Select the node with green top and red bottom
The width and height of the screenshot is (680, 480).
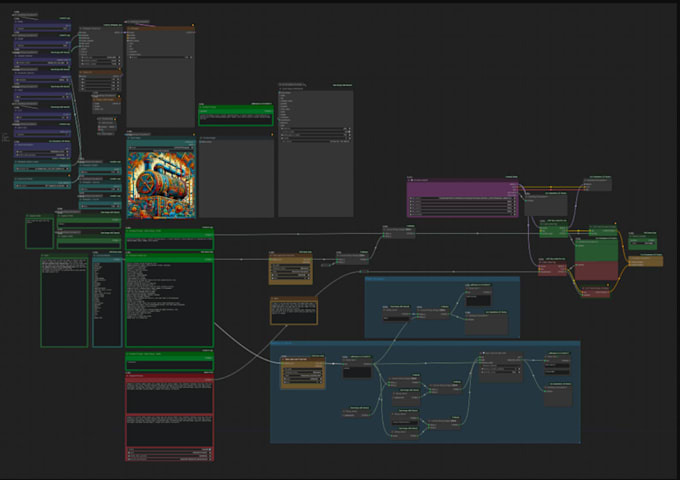pos(596,261)
